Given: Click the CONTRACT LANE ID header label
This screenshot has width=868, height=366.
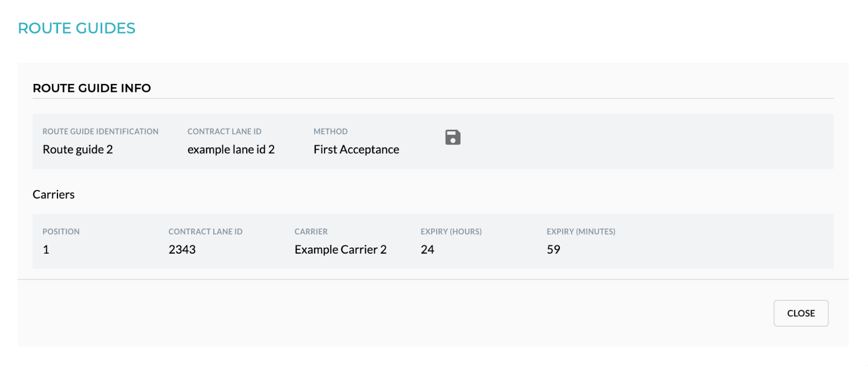Looking at the screenshot, I should tap(224, 131).
